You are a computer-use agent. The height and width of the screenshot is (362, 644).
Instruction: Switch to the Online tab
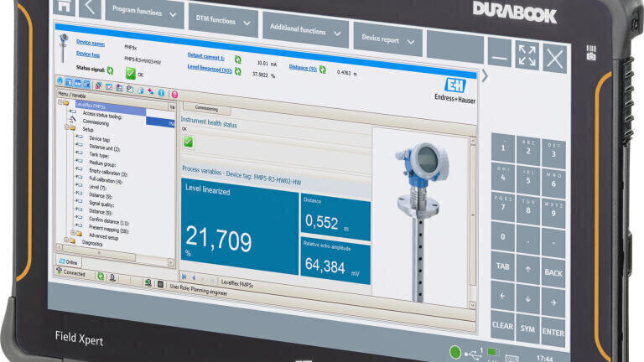click(x=69, y=261)
